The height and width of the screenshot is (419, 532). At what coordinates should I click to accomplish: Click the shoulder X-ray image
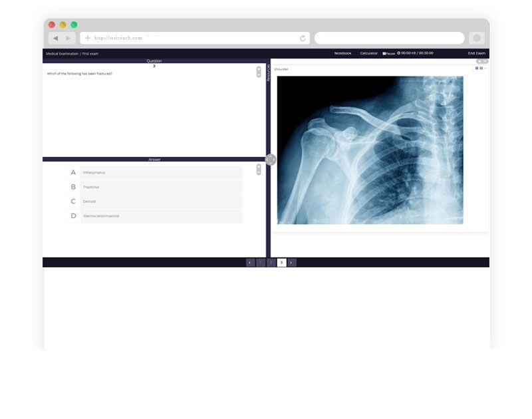[370, 150]
